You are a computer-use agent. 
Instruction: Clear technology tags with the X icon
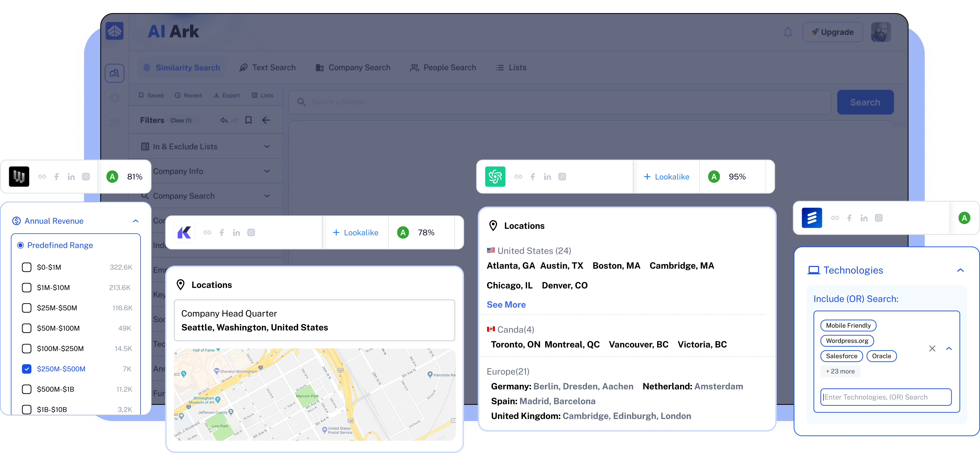(x=932, y=349)
